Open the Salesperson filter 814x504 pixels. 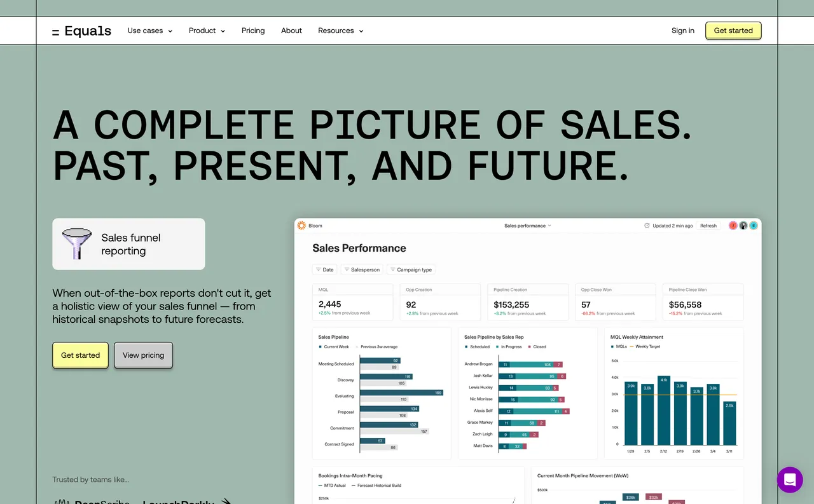pyautogui.click(x=362, y=269)
